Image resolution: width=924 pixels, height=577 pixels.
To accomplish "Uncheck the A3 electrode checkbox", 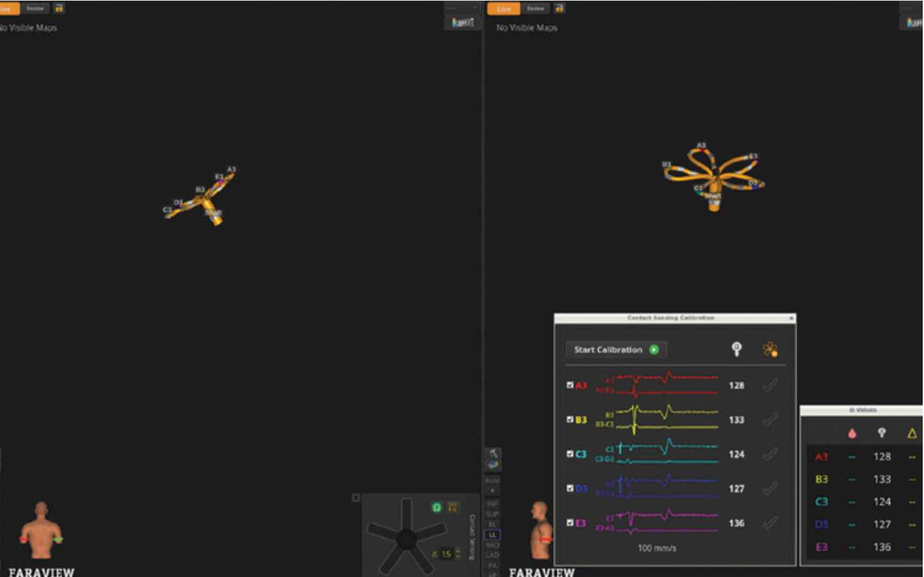I will point(570,385).
